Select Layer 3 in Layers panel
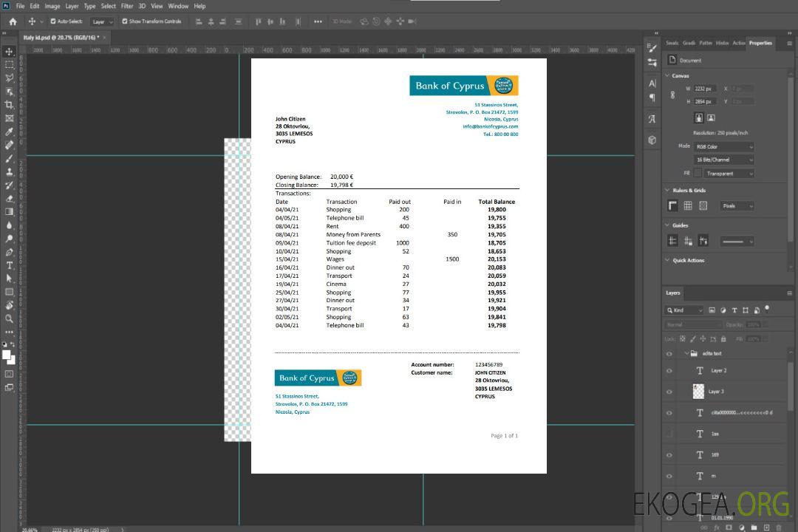This screenshot has height=532, width=798. click(716, 392)
